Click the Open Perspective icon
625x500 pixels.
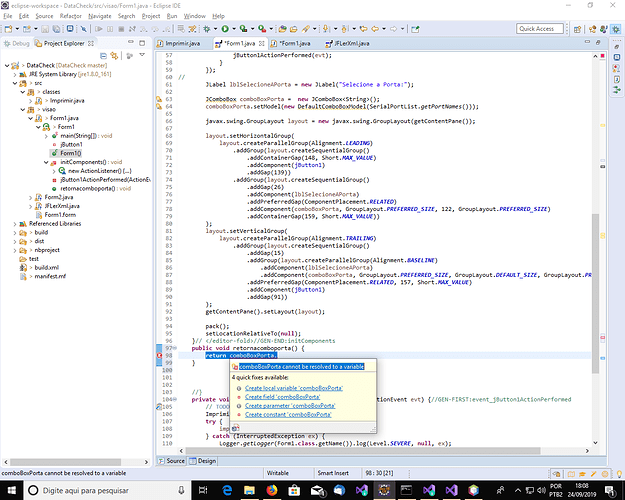[578, 29]
